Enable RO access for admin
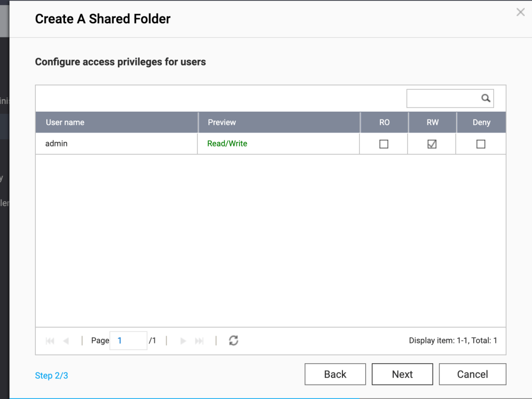This screenshot has width=532, height=399. coord(383,144)
